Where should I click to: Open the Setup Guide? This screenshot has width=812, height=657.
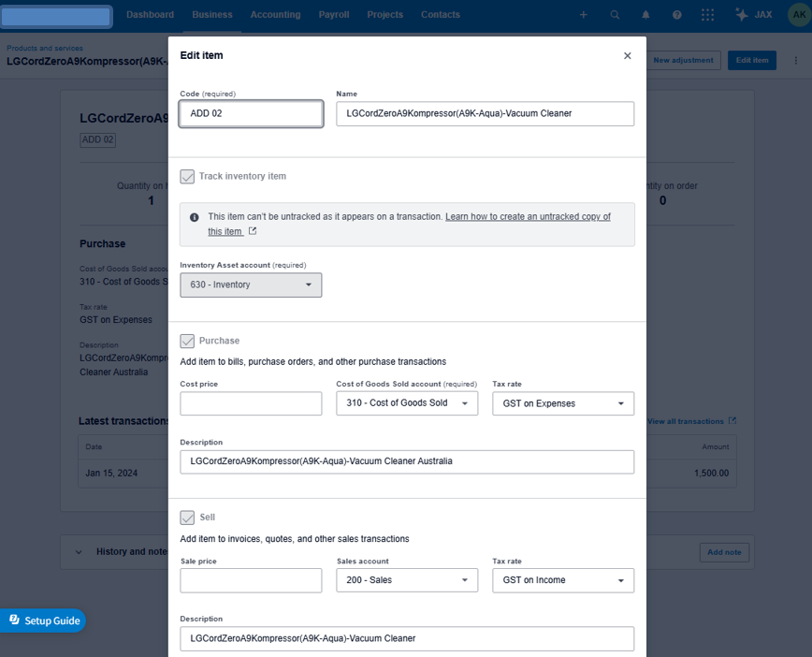[43, 620]
